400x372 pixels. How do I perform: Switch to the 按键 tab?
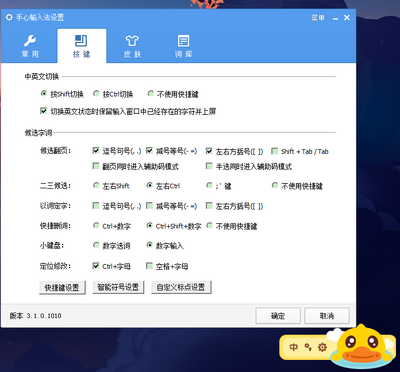click(x=82, y=46)
